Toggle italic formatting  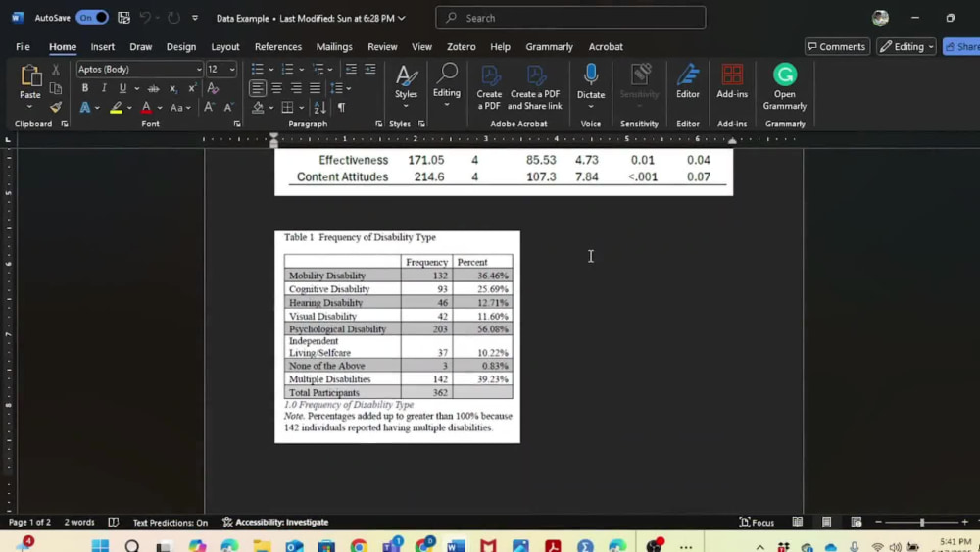(104, 88)
